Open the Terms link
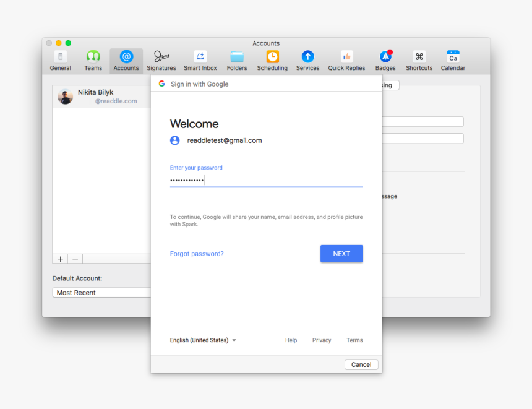Screen dimensions: 532x409 pyautogui.click(x=354, y=340)
